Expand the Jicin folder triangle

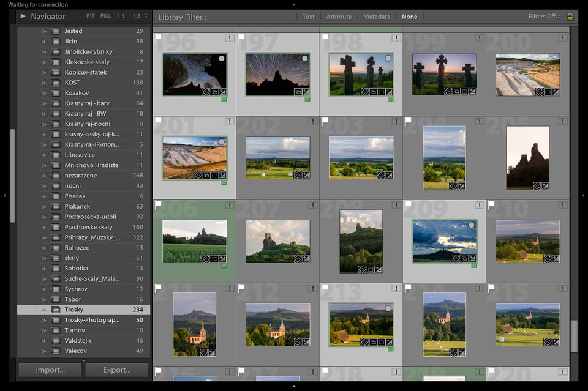point(43,42)
